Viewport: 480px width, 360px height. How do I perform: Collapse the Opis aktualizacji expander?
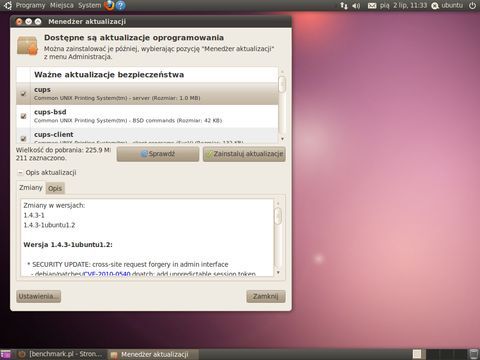pos(20,172)
